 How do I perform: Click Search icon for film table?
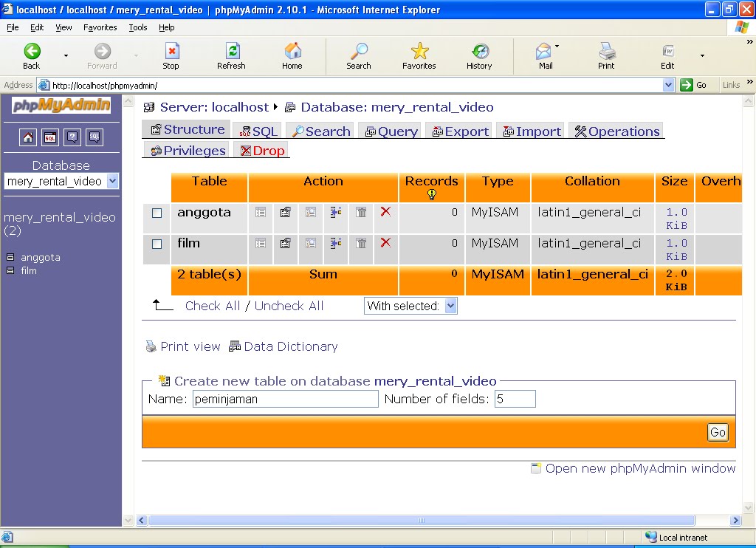coord(311,243)
